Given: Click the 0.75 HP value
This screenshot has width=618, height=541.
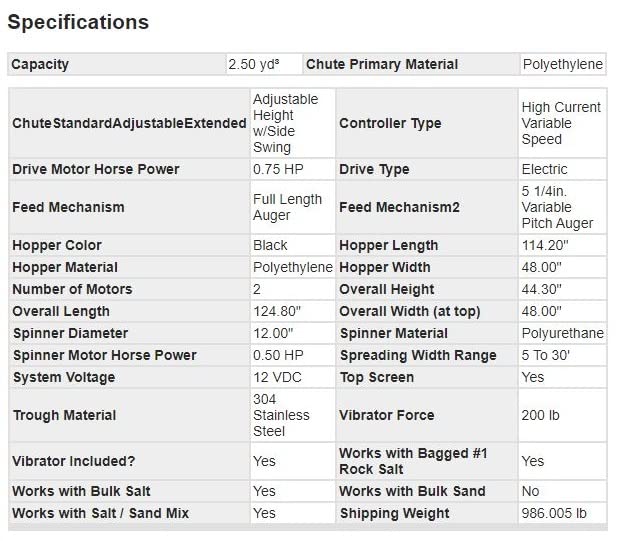Looking at the screenshot, I should 278,169.
